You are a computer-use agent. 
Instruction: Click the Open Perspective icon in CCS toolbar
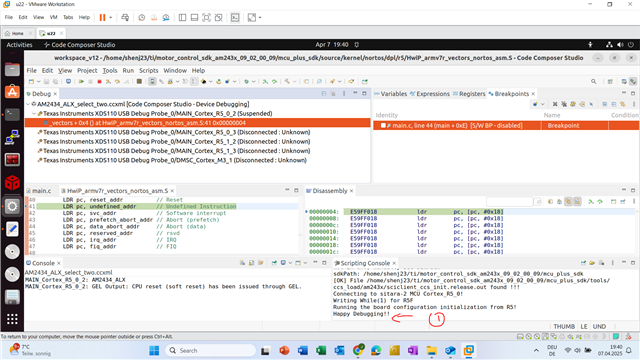pos(610,81)
